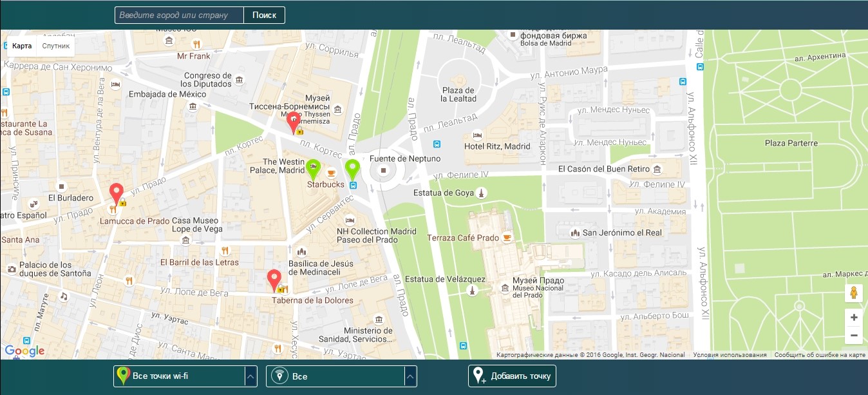Click the Basílica de Jesús de Medinaceli icon
This screenshot has height=395, width=868.
pos(303,251)
